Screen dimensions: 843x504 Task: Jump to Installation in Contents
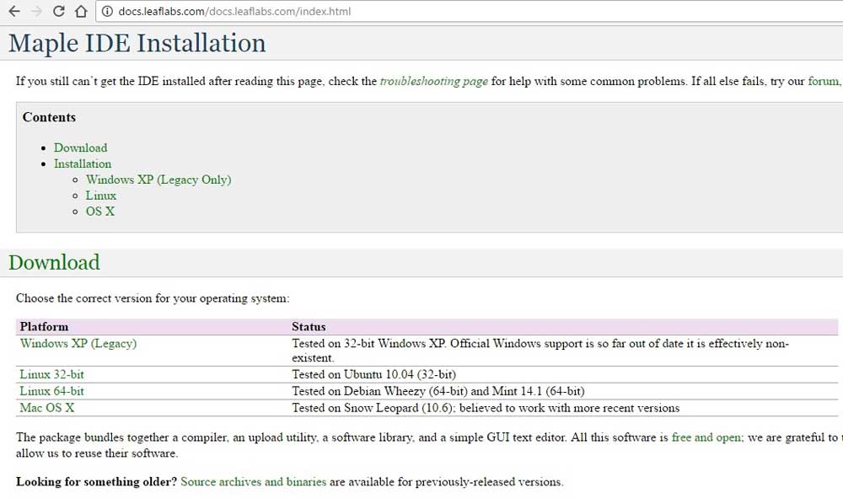point(83,164)
